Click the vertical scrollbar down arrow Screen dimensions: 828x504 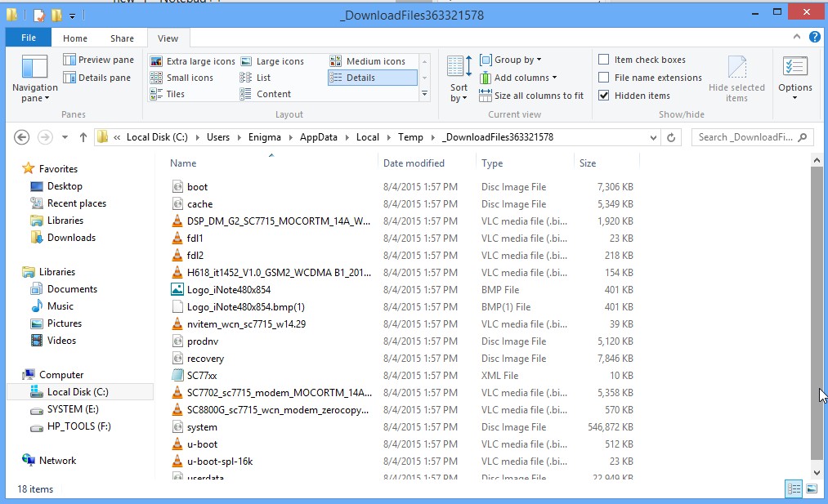point(817,472)
